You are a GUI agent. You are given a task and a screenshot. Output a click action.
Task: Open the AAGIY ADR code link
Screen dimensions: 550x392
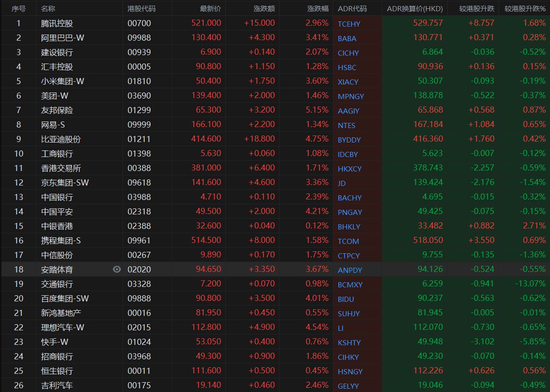[x=348, y=111]
